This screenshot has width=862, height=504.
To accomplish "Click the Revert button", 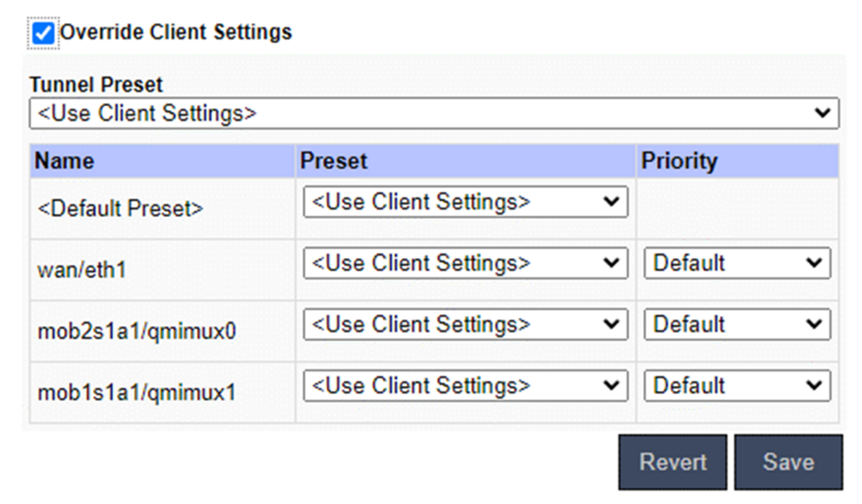I will (x=672, y=463).
